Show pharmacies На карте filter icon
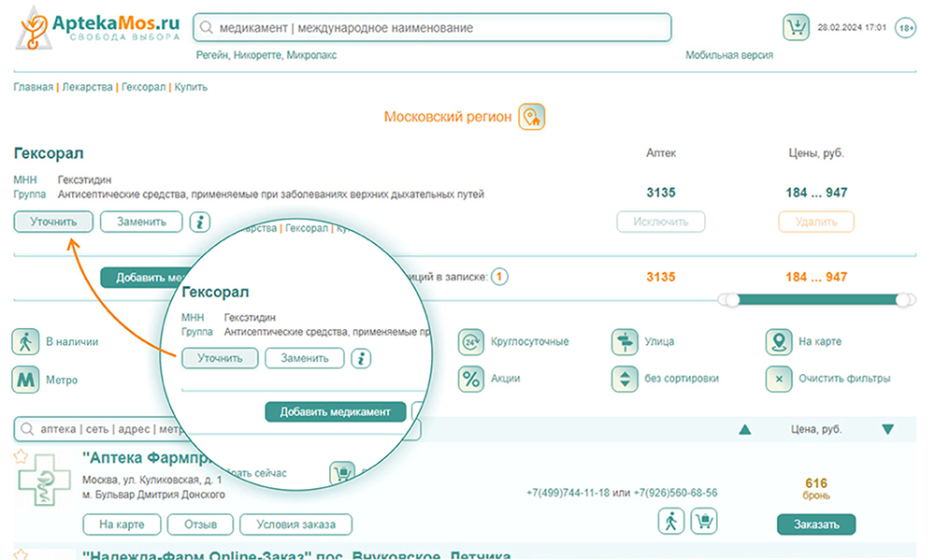The width and height of the screenshot is (935, 560). pos(778,341)
